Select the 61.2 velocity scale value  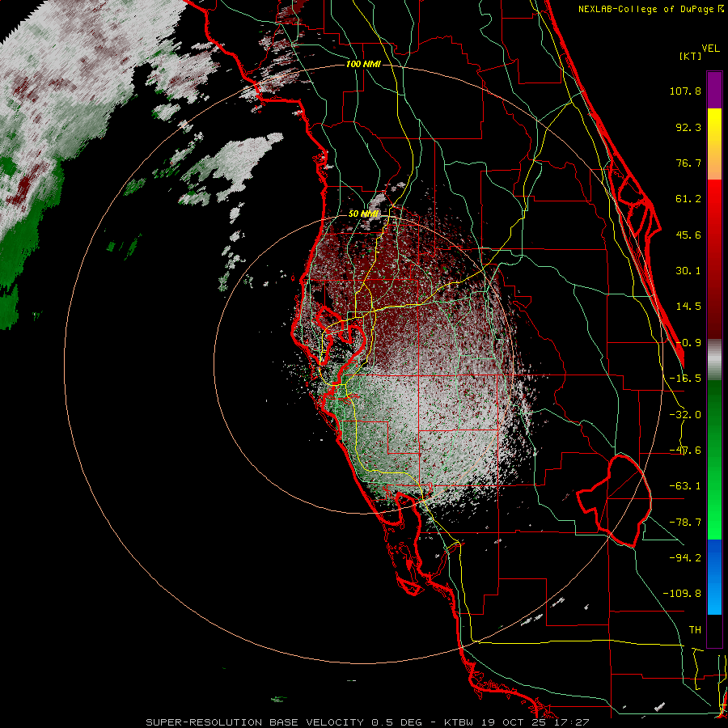pyautogui.click(x=688, y=199)
